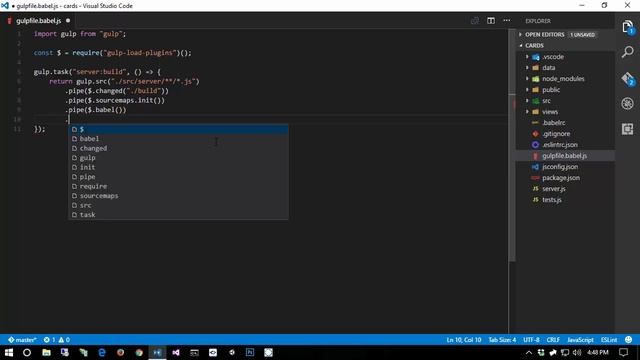Image resolution: width=640 pixels, height=360 pixels.
Task: Click the Split Editor icon
Action: [x=491, y=20]
